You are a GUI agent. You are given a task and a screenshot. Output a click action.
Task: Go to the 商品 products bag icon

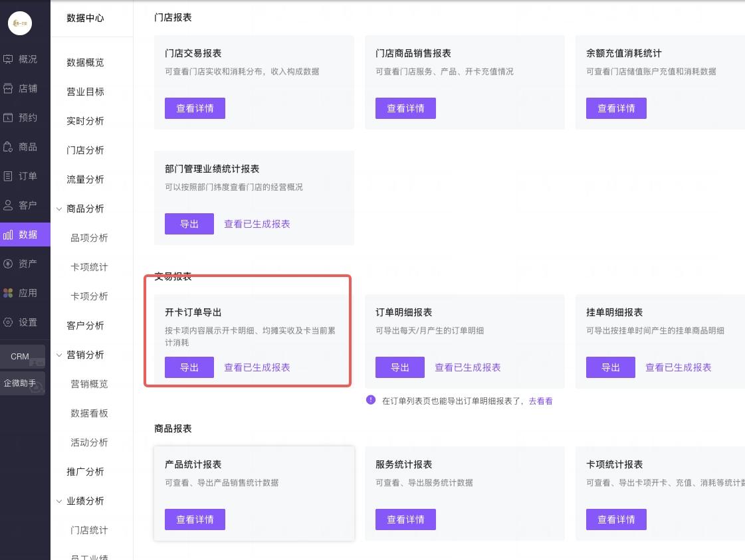8,147
